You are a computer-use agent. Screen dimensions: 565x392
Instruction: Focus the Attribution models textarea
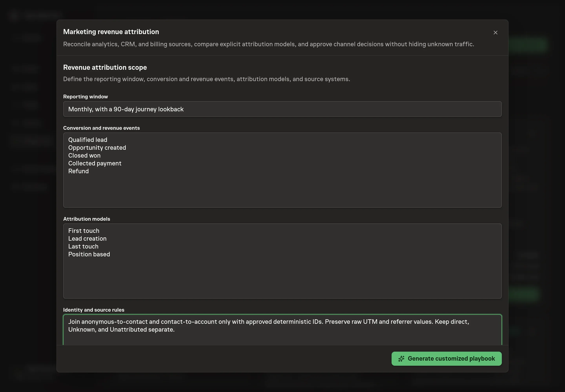[282, 261]
